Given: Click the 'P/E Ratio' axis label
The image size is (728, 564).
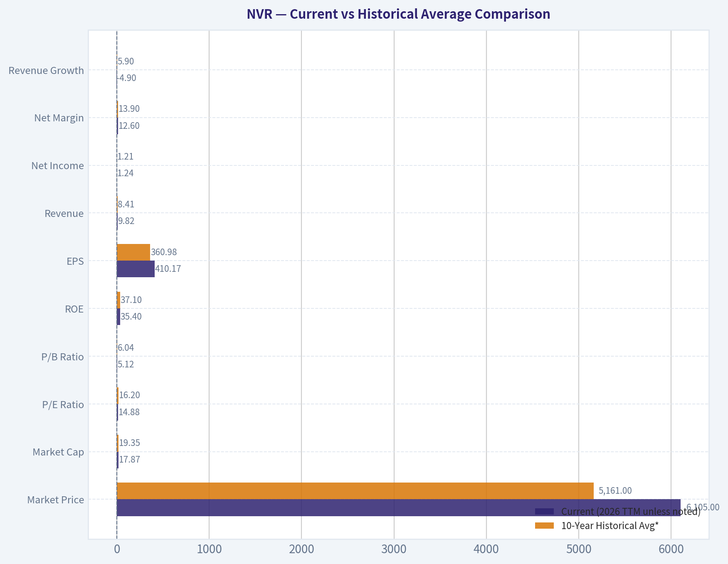Looking at the screenshot, I should tap(63, 405).
